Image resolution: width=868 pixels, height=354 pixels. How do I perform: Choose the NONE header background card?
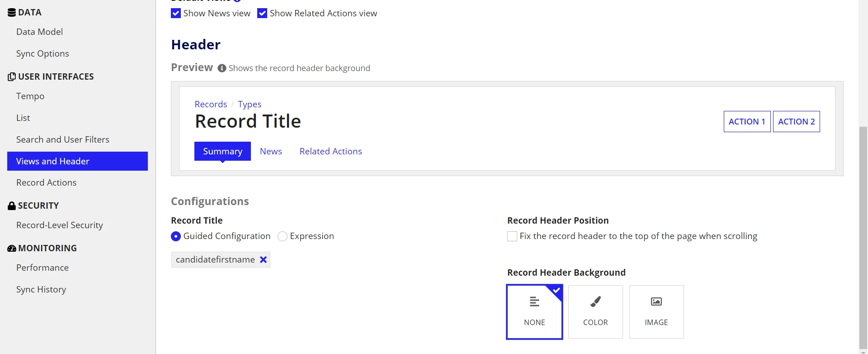[534, 311]
